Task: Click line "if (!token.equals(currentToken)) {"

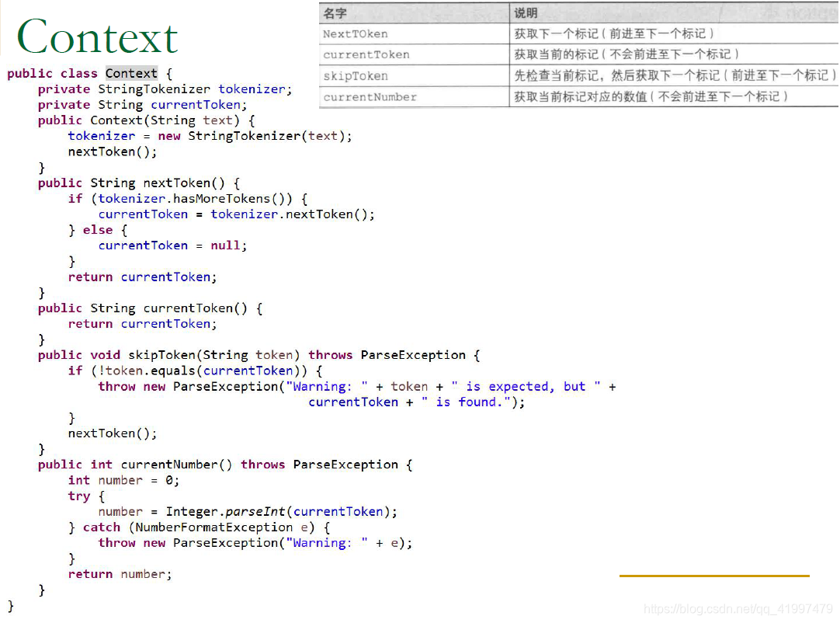Action: click(195, 371)
